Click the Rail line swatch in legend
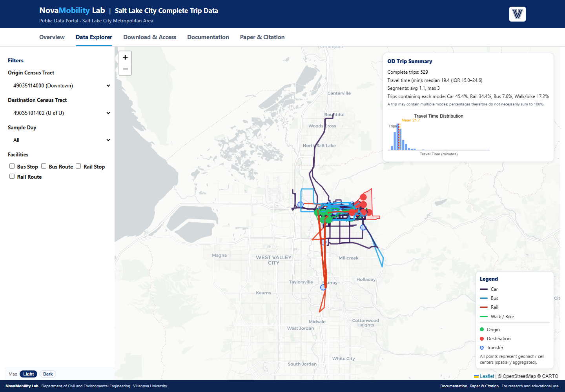 [x=484, y=307]
